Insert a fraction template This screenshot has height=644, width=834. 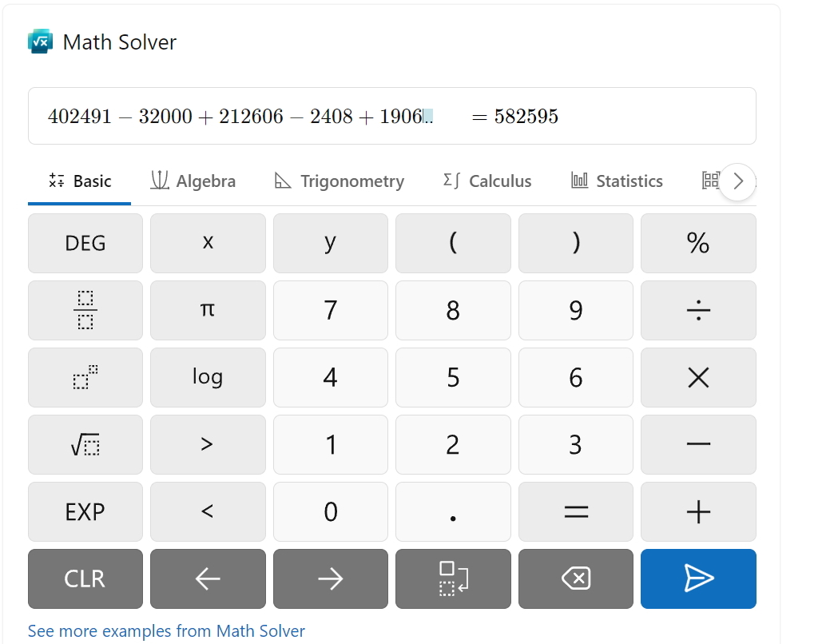85,310
